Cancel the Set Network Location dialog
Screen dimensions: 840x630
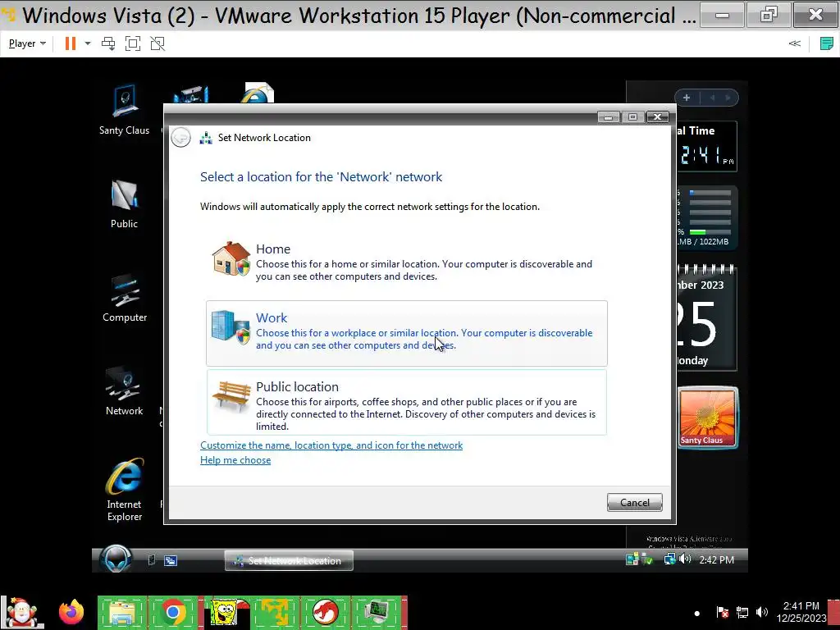[635, 503]
